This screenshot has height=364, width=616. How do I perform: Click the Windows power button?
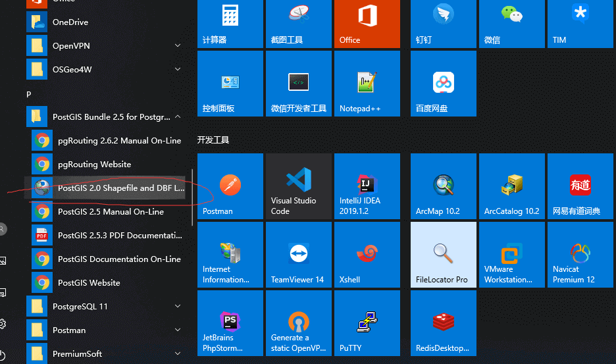point(3,354)
